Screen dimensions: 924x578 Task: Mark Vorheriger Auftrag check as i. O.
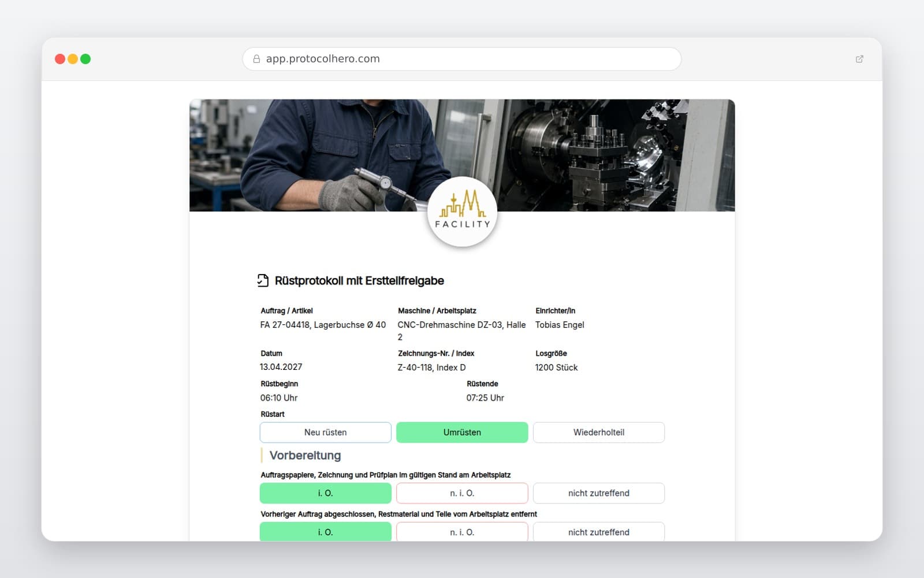pos(326,532)
